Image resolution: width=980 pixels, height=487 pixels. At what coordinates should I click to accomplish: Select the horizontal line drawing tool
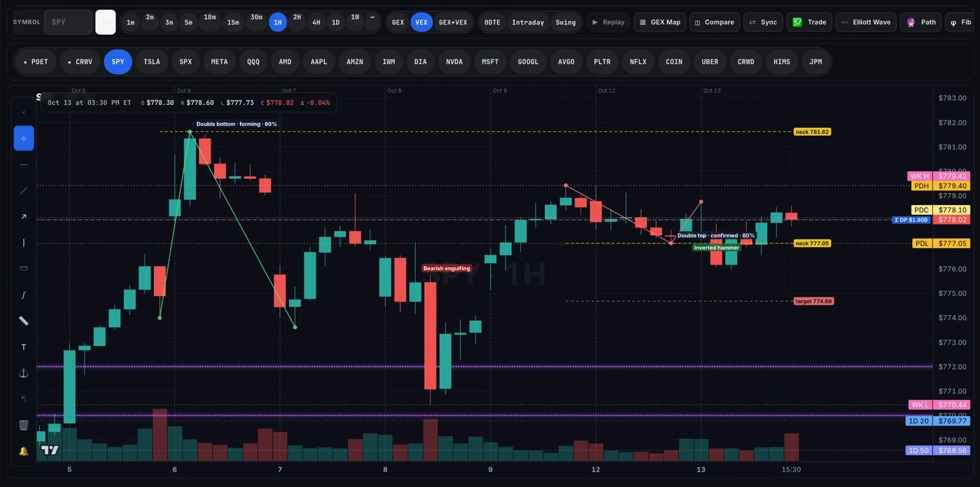[x=24, y=164]
